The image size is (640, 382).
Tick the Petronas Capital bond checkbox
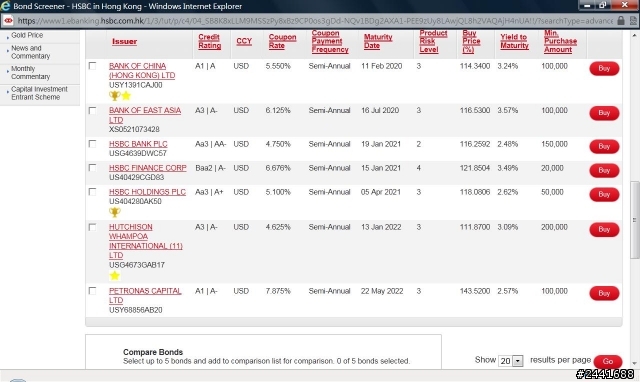[93, 291]
